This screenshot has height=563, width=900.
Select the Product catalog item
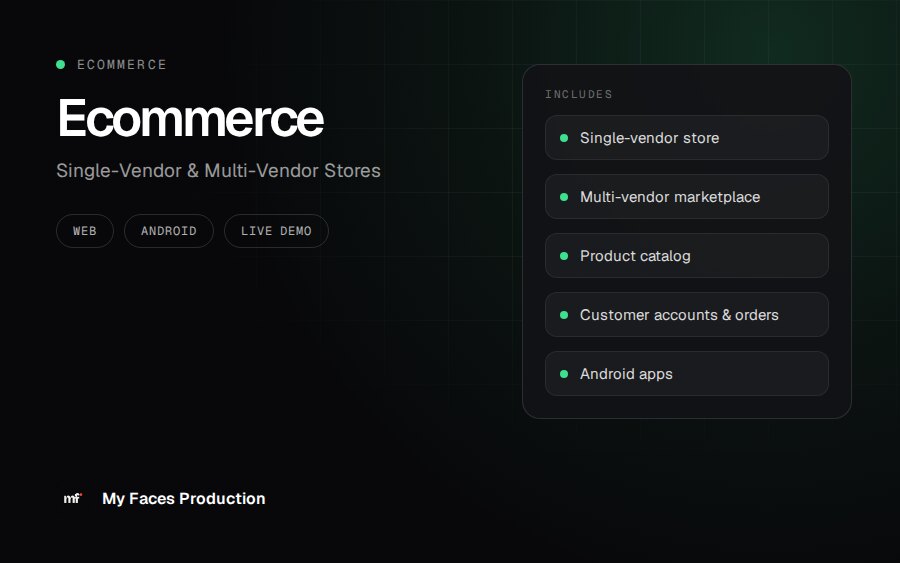click(686, 256)
